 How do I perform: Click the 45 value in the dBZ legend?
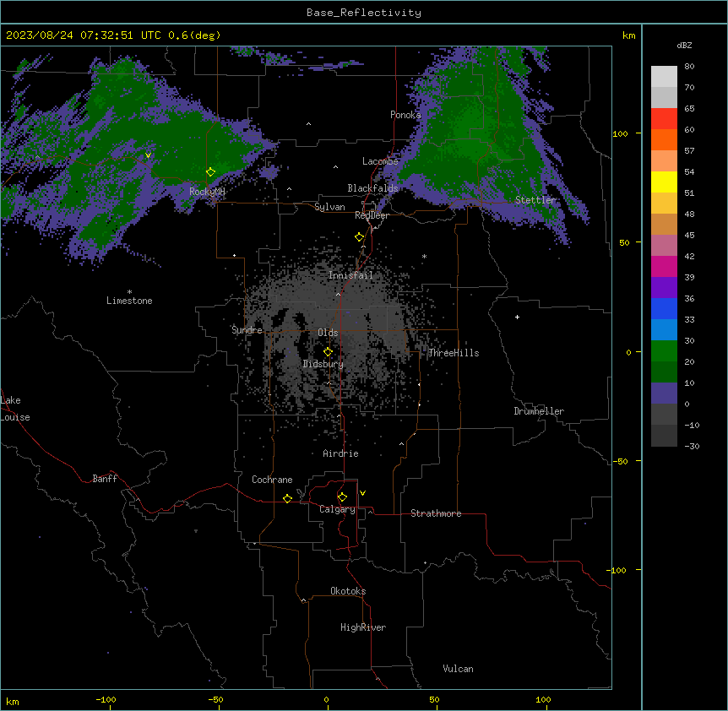click(689, 236)
